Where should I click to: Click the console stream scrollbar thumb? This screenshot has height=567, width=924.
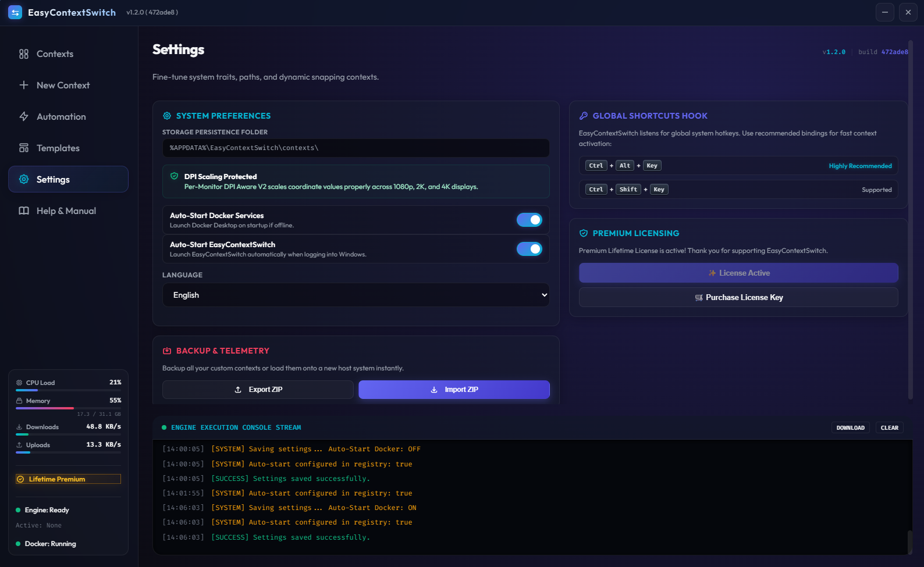910,542
